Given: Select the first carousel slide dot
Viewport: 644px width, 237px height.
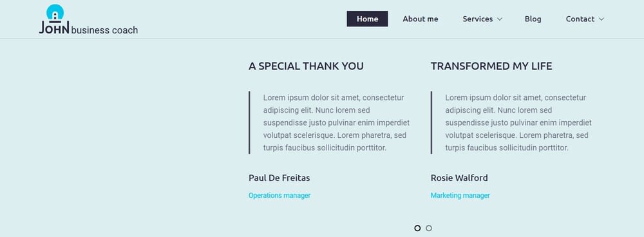Looking at the screenshot, I should click(x=417, y=228).
